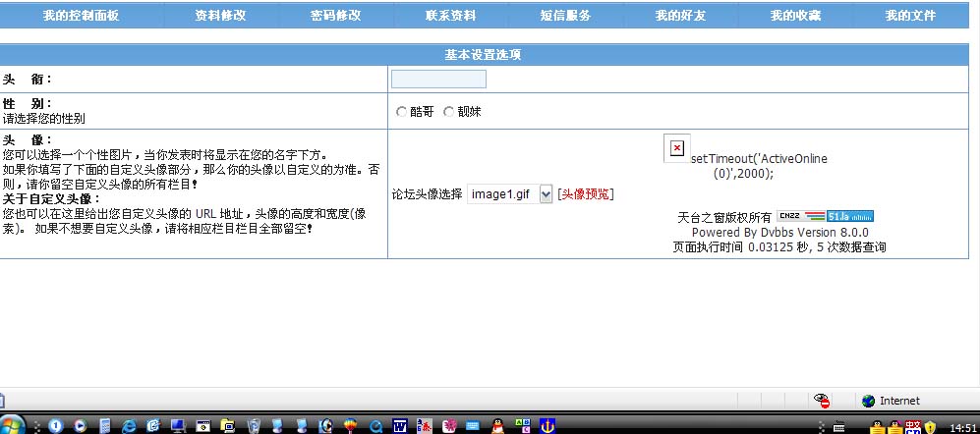
Task: Click the pink flower taskbar icon
Action: 449,426
